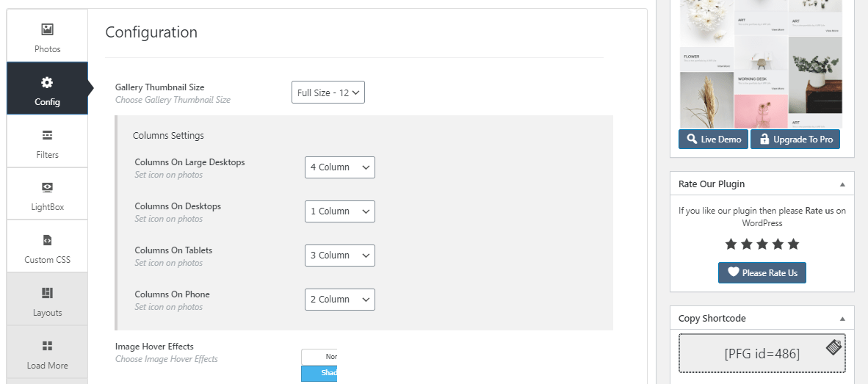Image resolution: width=868 pixels, height=384 pixels.
Task: Click the fifth rating star
Action: coord(793,244)
